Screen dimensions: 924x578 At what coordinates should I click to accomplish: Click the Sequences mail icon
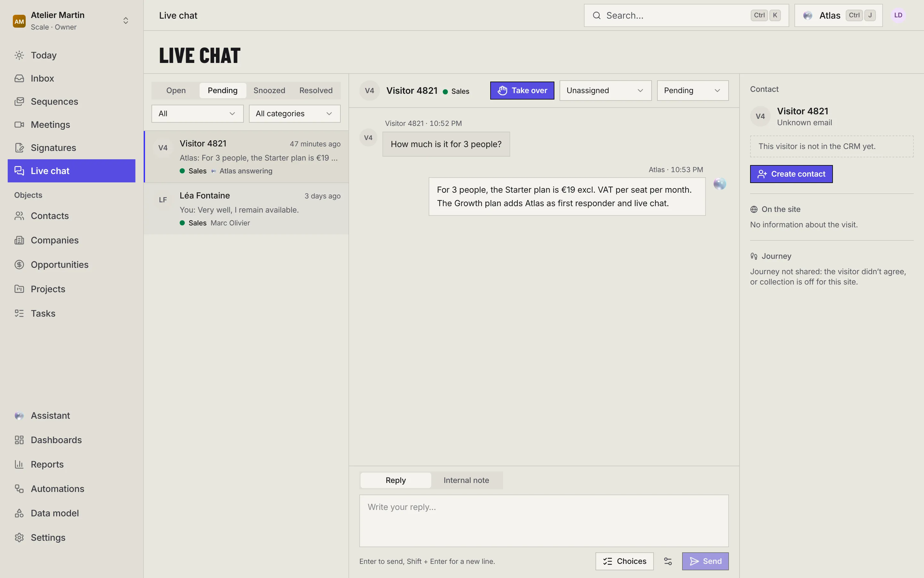coord(19,102)
